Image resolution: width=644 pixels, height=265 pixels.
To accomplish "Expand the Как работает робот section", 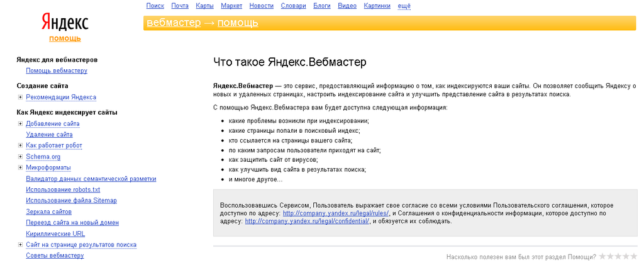I will tap(20, 145).
